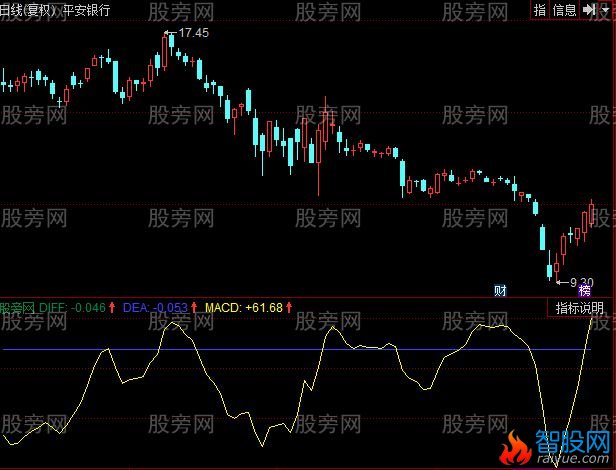Click the 榜 ranking marker icon

[584, 291]
